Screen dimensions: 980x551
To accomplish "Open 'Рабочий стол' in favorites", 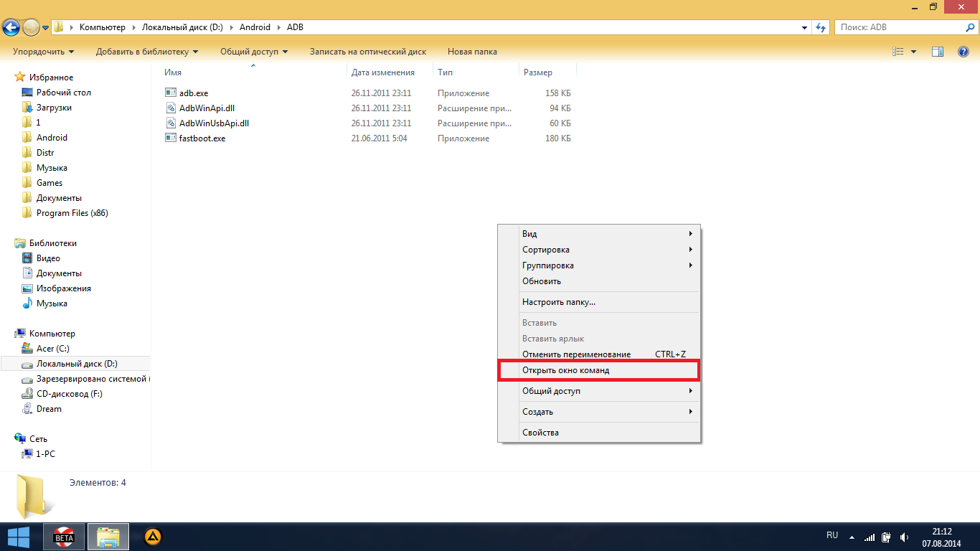I will 64,92.
